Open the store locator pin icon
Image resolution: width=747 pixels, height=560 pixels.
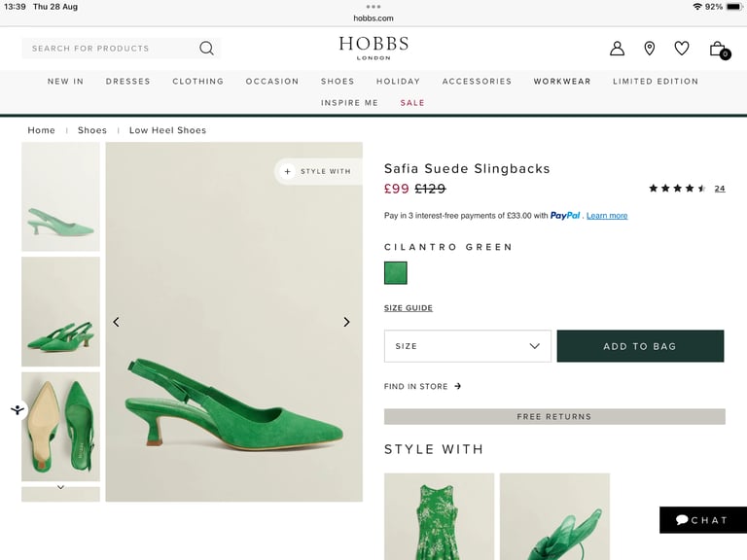point(650,48)
